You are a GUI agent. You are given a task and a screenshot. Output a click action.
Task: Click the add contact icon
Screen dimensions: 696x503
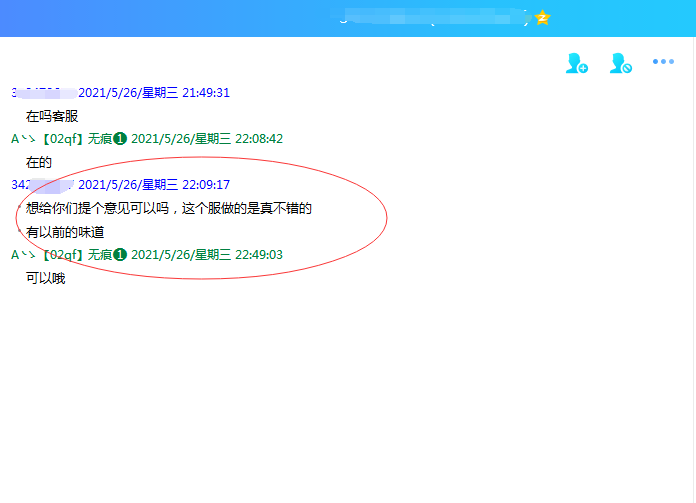(576, 64)
